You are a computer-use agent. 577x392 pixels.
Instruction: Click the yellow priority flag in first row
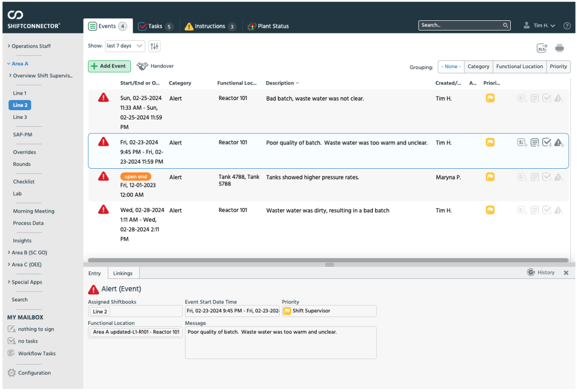[x=490, y=98]
